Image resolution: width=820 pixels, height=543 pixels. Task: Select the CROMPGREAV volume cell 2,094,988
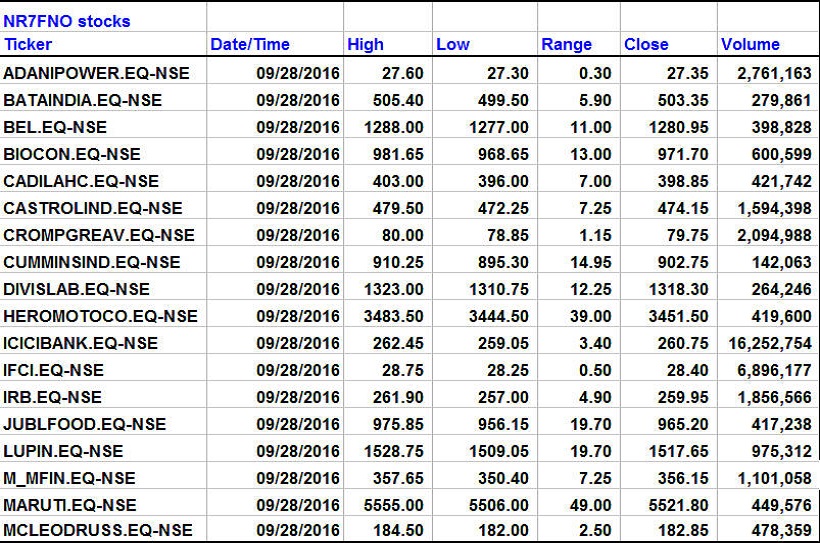(770, 235)
